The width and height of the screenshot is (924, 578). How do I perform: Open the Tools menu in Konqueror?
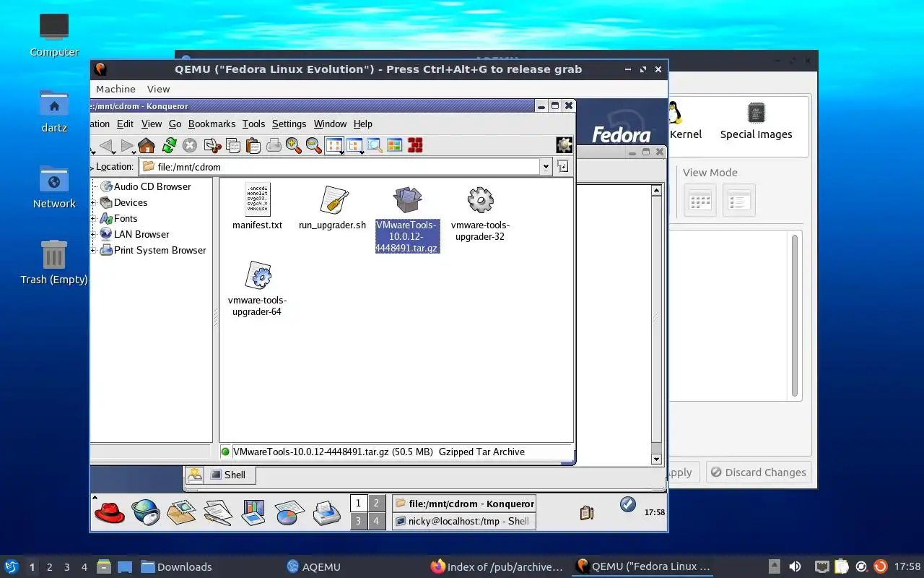pyautogui.click(x=253, y=124)
